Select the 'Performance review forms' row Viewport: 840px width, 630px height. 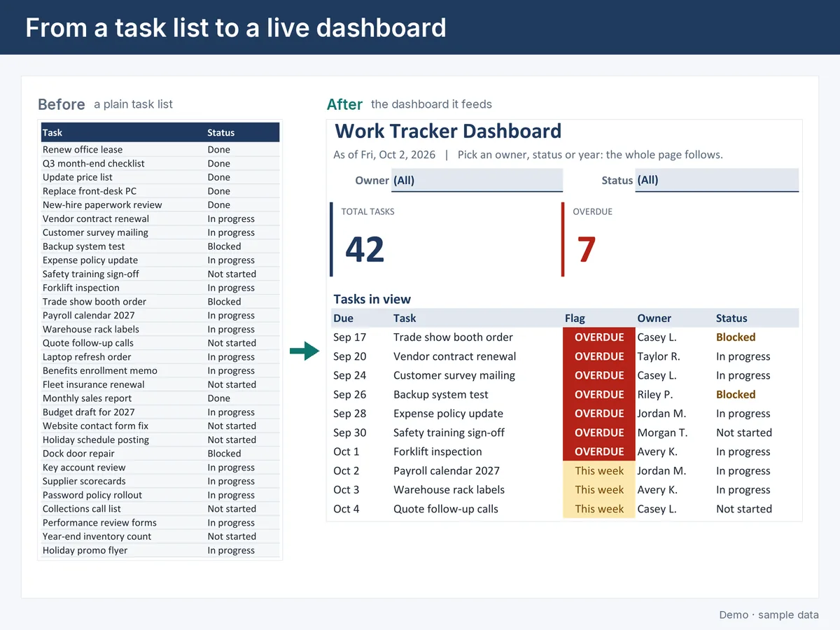[160, 522]
